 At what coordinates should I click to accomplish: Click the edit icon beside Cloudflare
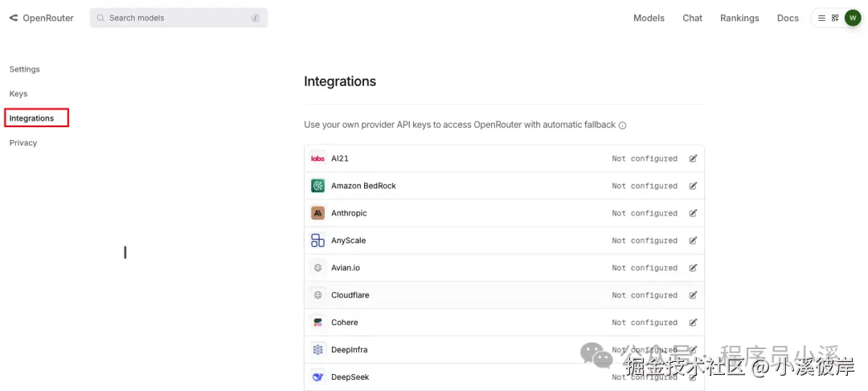[x=693, y=295]
